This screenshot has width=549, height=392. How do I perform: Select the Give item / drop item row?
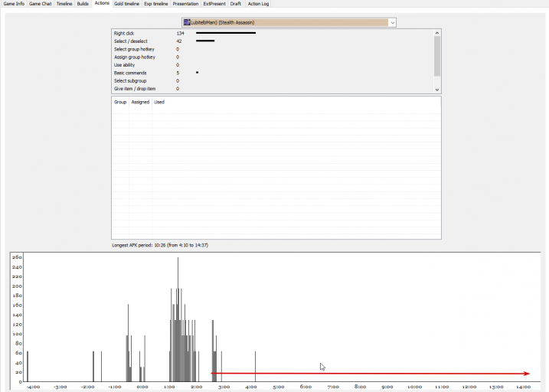pyautogui.click(x=273, y=89)
